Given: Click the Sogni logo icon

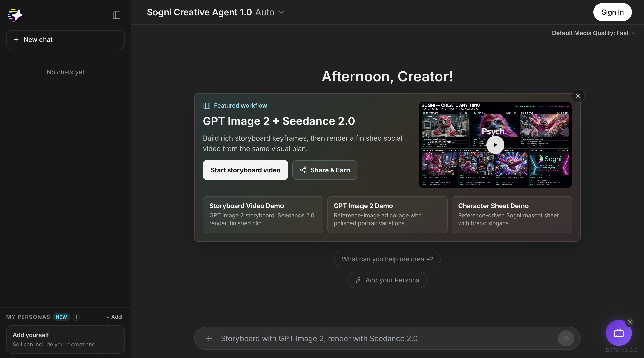Looking at the screenshot, I should [15, 15].
